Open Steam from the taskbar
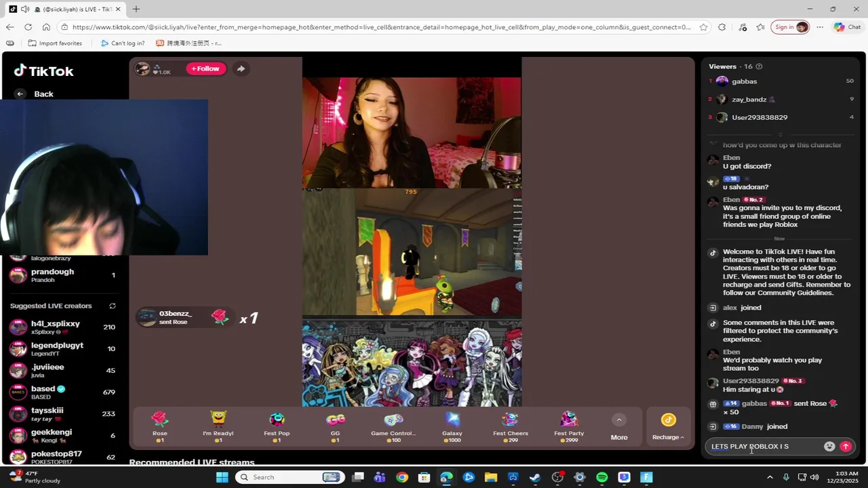Image resolution: width=868 pixels, height=488 pixels. click(x=535, y=477)
